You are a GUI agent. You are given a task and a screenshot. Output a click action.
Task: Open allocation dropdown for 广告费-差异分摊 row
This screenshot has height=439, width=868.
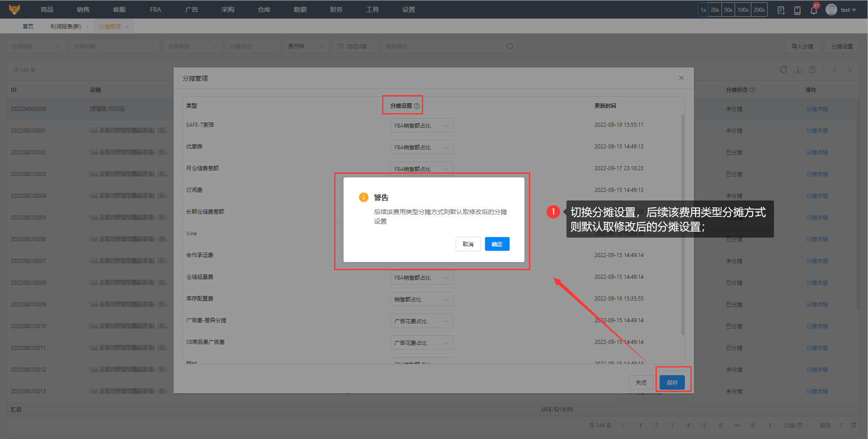pos(421,321)
